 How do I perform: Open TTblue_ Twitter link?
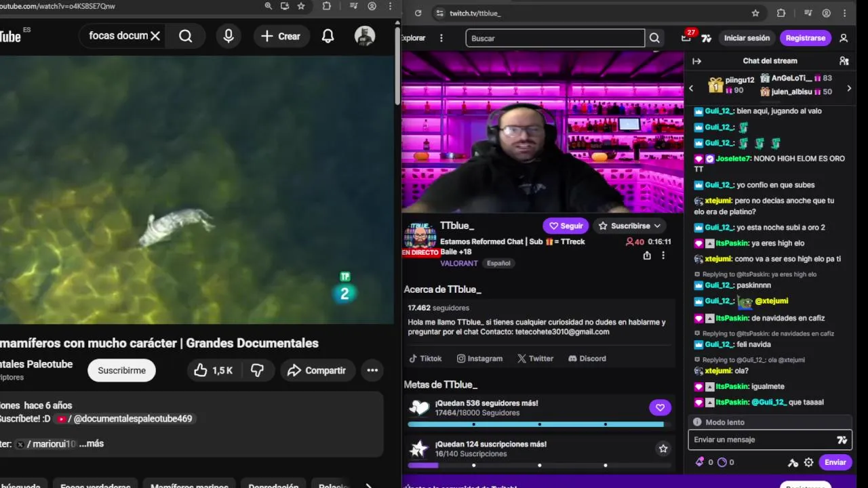coord(535,359)
